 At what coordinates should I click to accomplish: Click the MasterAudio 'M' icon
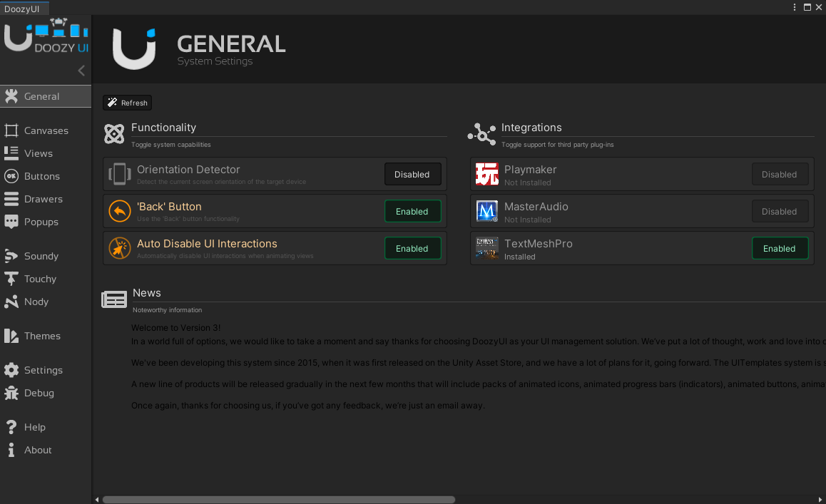coord(486,210)
